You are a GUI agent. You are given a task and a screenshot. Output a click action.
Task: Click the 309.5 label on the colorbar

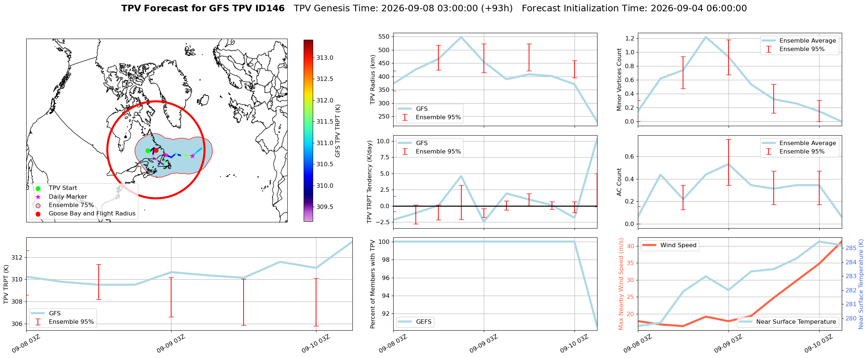pyautogui.click(x=325, y=207)
